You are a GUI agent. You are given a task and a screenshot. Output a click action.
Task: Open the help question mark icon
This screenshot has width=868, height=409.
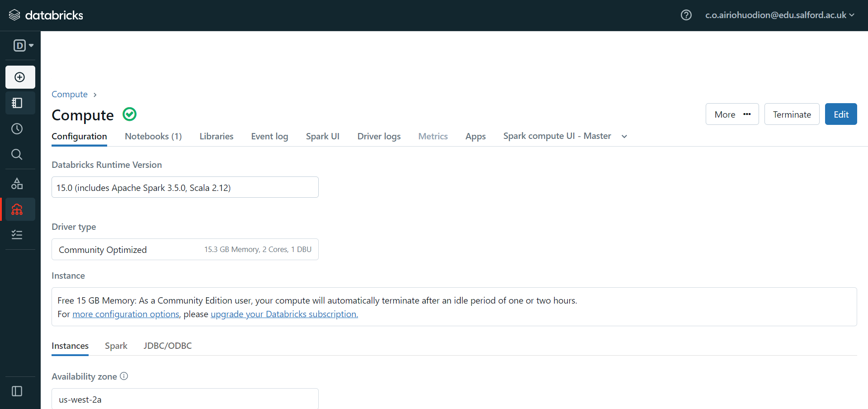(x=686, y=15)
